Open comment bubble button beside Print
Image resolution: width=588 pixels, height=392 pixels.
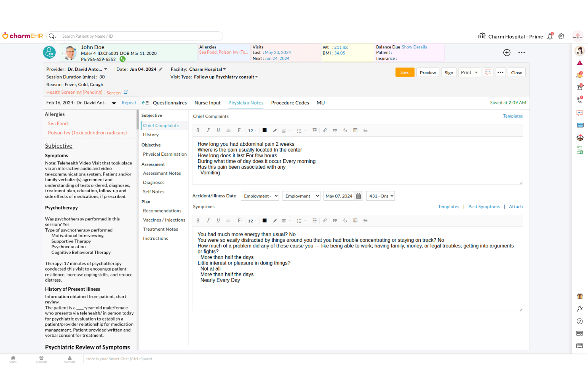tap(488, 72)
